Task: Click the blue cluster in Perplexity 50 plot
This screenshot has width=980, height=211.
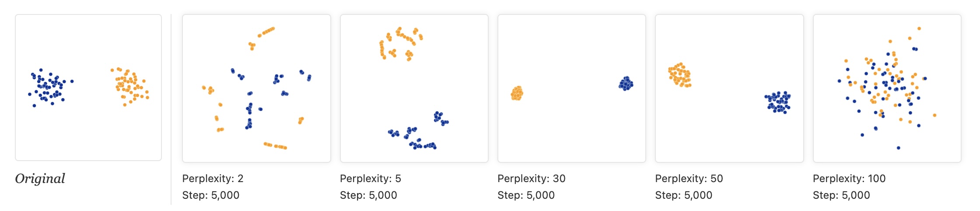Action: coord(778,102)
